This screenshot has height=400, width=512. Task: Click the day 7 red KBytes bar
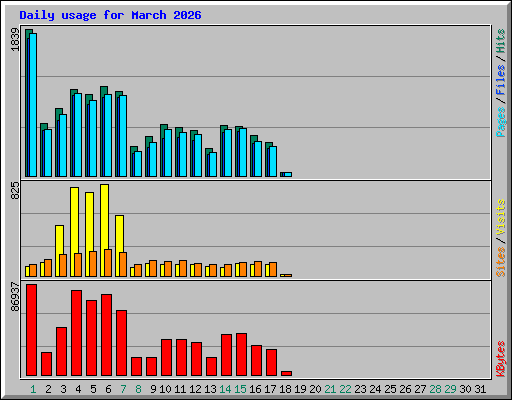click(121, 343)
